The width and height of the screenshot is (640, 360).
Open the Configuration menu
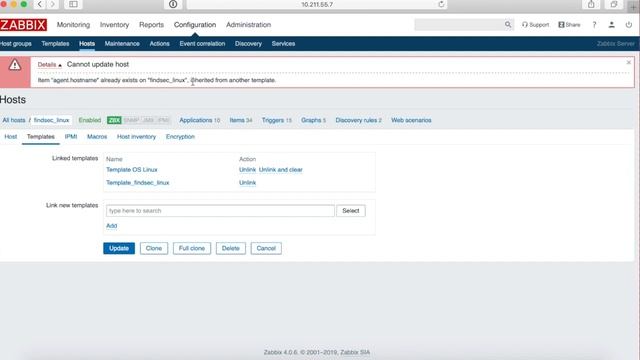tap(195, 24)
